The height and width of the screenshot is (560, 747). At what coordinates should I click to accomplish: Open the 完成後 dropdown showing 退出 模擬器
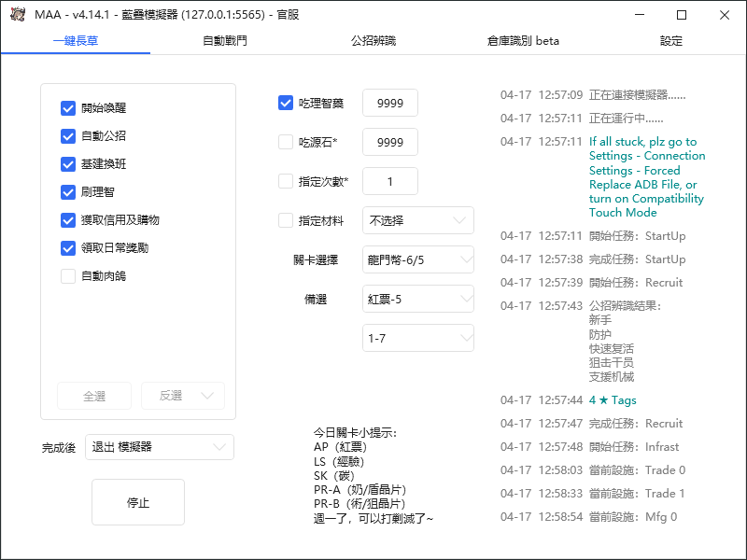click(x=160, y=447)
